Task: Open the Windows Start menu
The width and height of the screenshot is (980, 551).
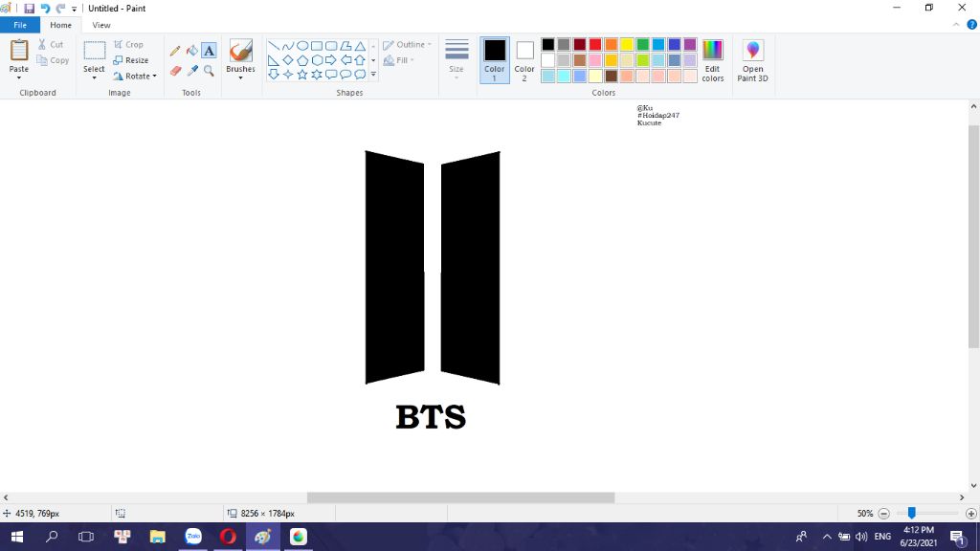Action: pos(17,537)
